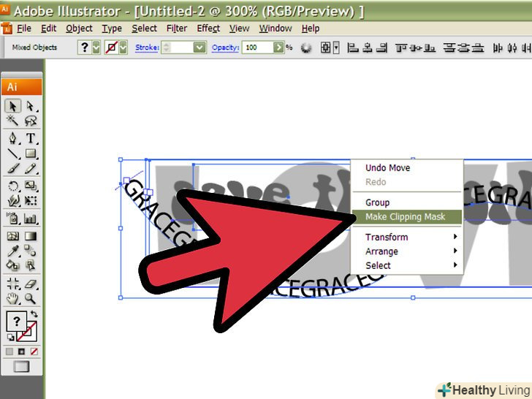Select the Rotate tool
The image size is (532, 399).
[x=13, y=186]
